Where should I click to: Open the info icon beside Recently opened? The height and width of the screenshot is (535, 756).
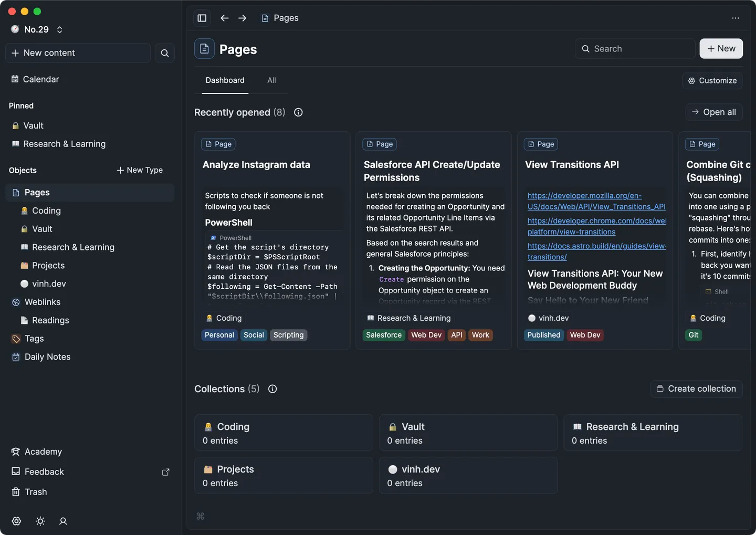point(298,112)
